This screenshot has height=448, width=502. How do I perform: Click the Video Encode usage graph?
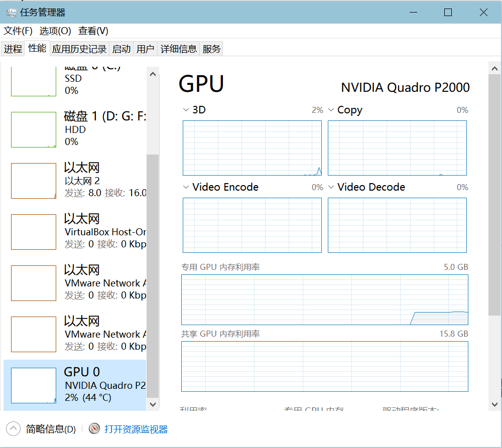tap(252, 225)
